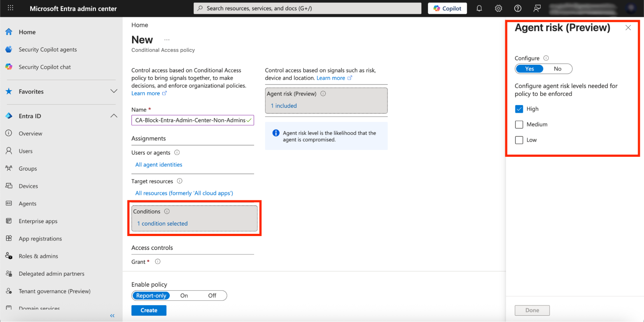Image resolution: width=644 pixels, height=322 pixels.
Task: Click All agent identities link
Action: click(159, 165)
